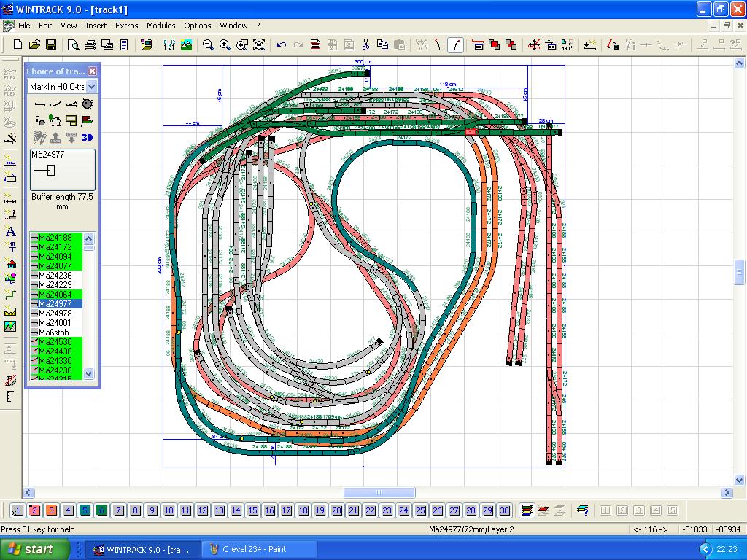Viewport: 747px width, 560px height.
Task: Open the Extras menu
Action: (x=126, y=26)
